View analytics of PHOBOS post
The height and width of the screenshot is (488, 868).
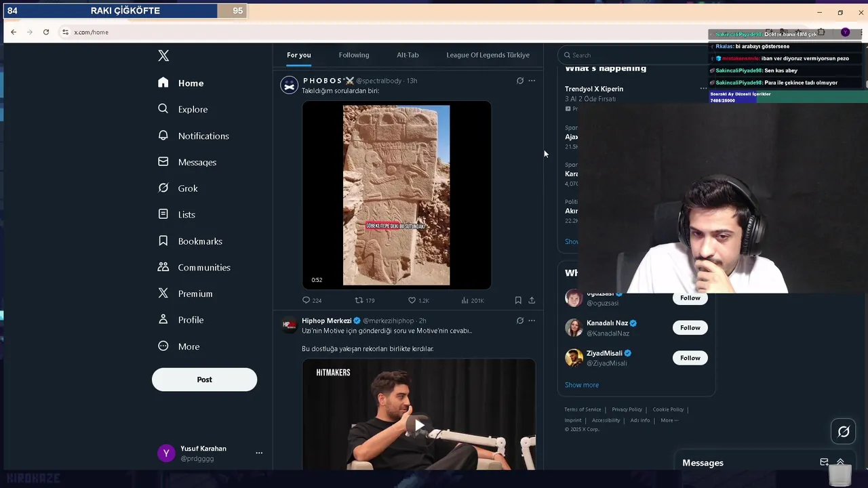click(x=472, y=300)
